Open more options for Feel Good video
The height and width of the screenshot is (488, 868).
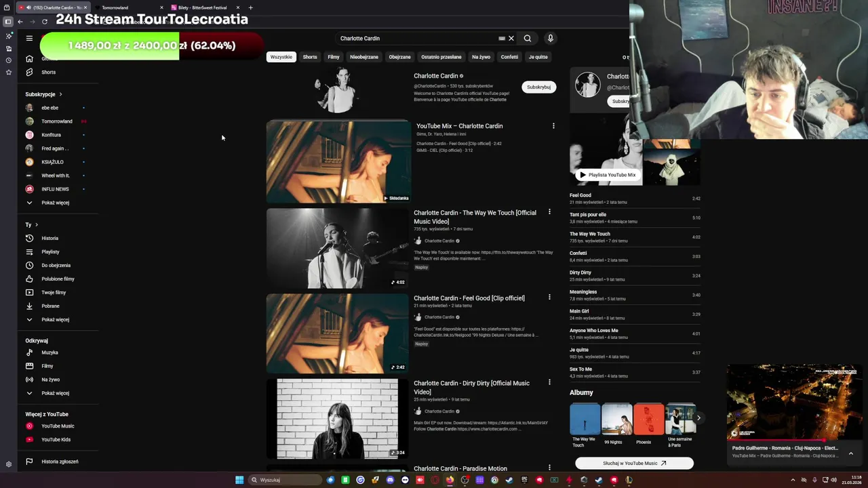tap(549, 298)
